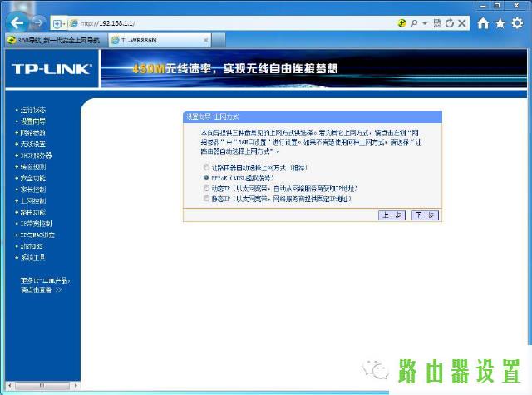This screenshot has width=532, height=395.
Task: Expand 转发规则 sidebar menu
Action: tap(33, 166)
